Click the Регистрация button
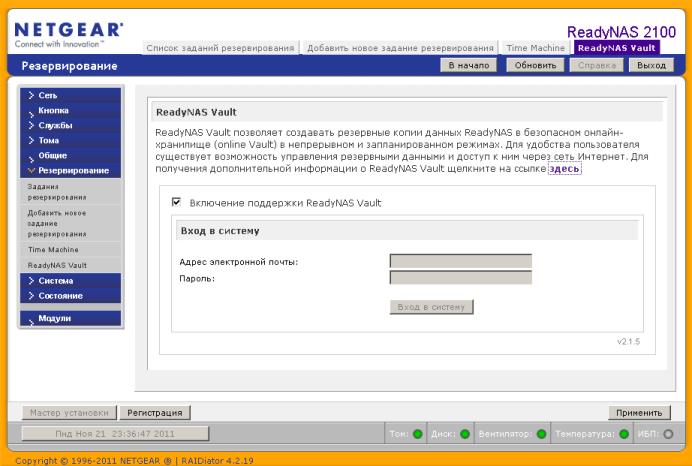The image size is (692, 466). coord(155,413)
